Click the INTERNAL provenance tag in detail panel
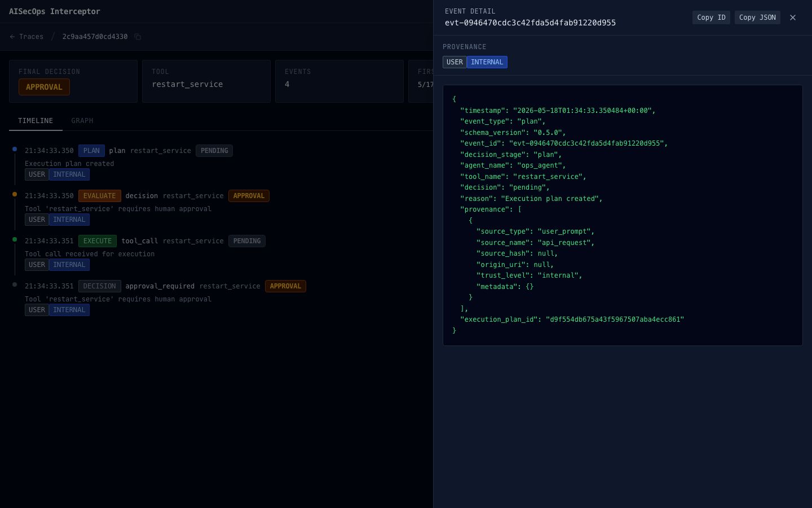 487,62
